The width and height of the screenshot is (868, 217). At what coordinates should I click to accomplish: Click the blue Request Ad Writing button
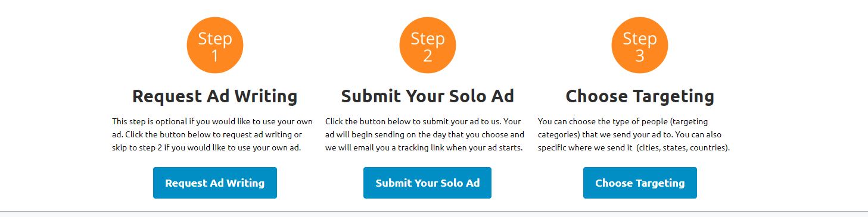tap(215, 183)
